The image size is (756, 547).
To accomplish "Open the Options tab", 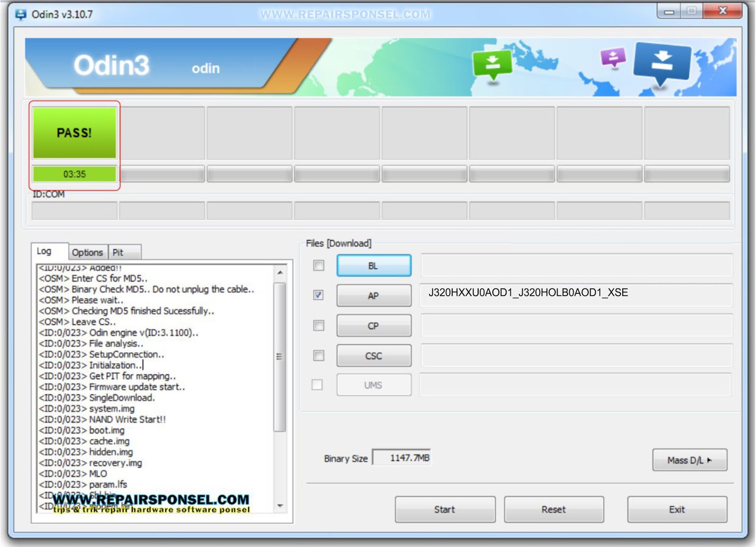I will pyautogui.click(x=87, y=252).
